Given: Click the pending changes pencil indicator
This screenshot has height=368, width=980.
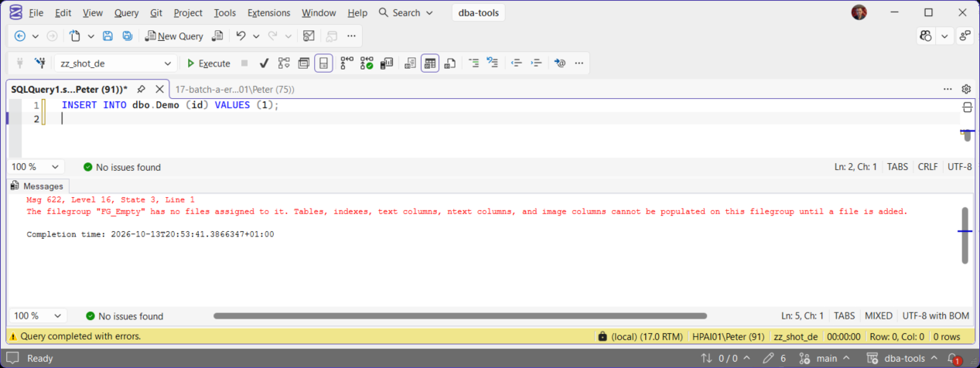Looking at the screenshot, I should coord(774,359).
